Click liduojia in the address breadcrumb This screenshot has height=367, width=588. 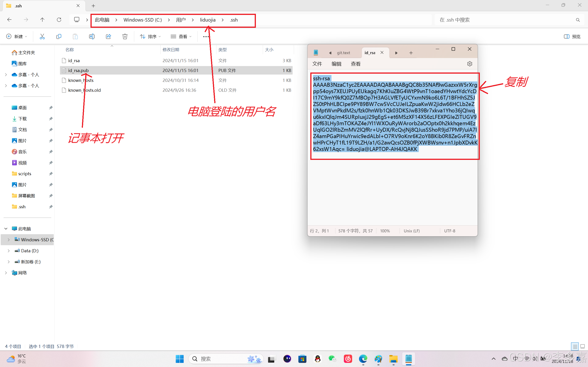click(x=207, y=20)
